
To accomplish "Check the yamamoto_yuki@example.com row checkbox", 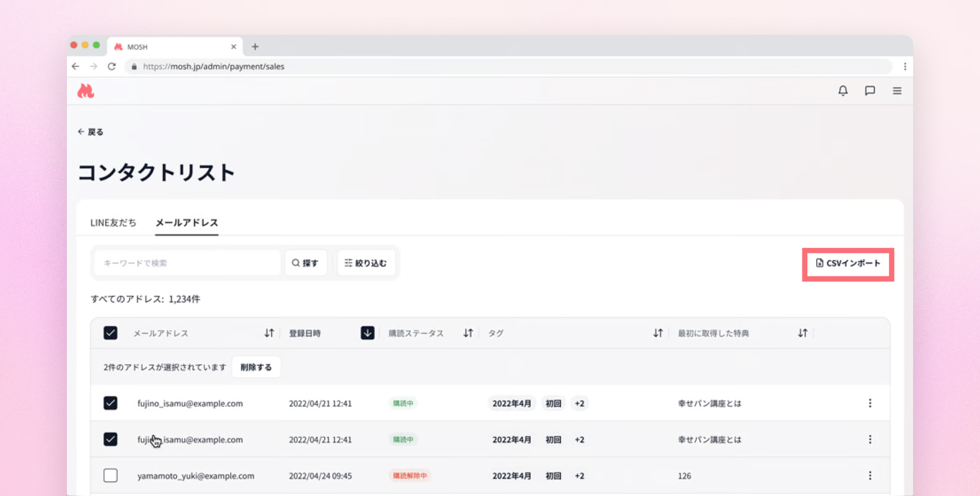I will [110, 476].
